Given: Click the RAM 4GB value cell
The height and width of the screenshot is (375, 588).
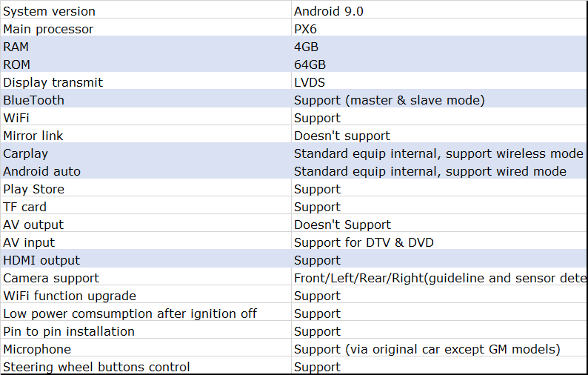Looking at the screenshot, I should click(x=308, y=47).
